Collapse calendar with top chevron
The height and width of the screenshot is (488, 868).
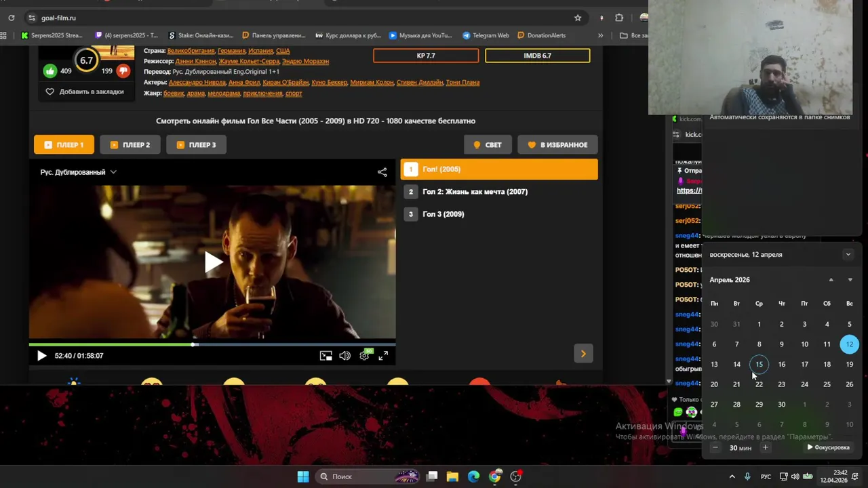click(848, 255)
